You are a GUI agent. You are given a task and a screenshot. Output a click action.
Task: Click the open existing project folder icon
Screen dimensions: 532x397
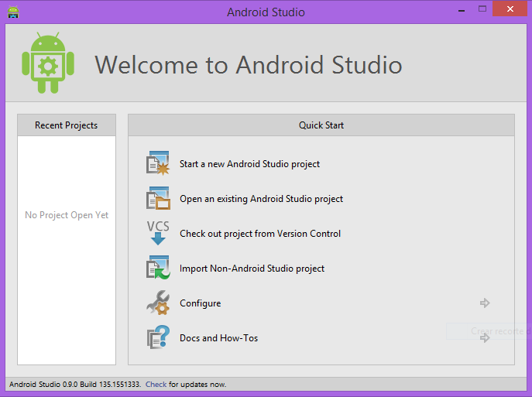pyautogui.click(x=158, y=198)
